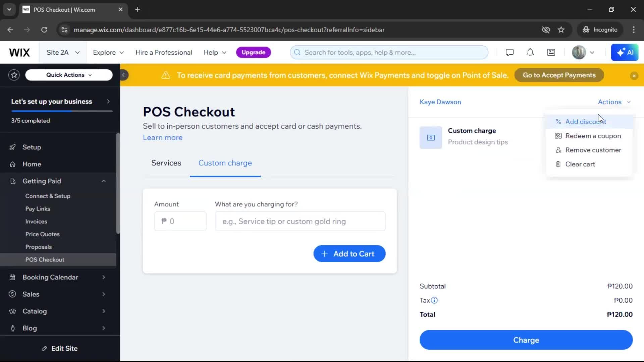Open the AI assistant button
644x362 pixels.
(625, 53)
